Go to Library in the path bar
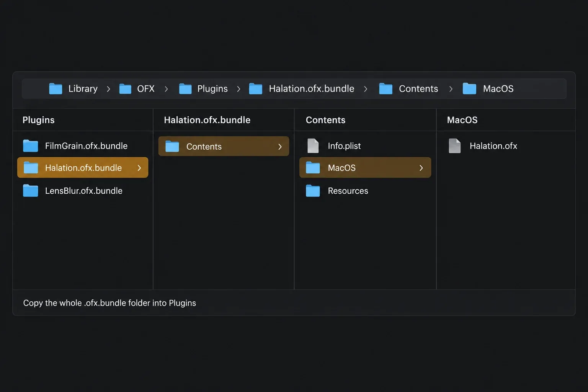This screenshot has height=392, width=588. (x=83, y=89)
